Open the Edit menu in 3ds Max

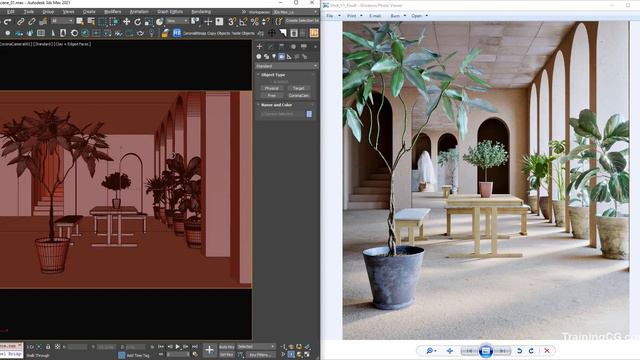tap(11, 12)
